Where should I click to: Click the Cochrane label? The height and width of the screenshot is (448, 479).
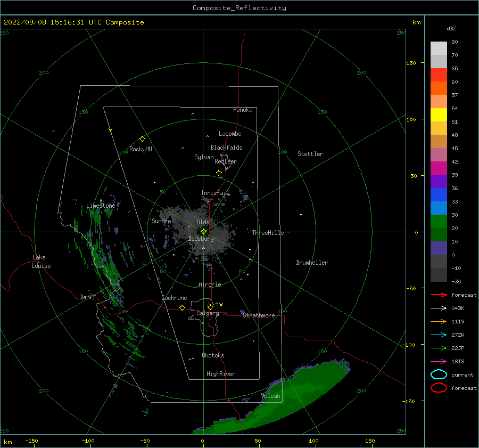point(174,298)
